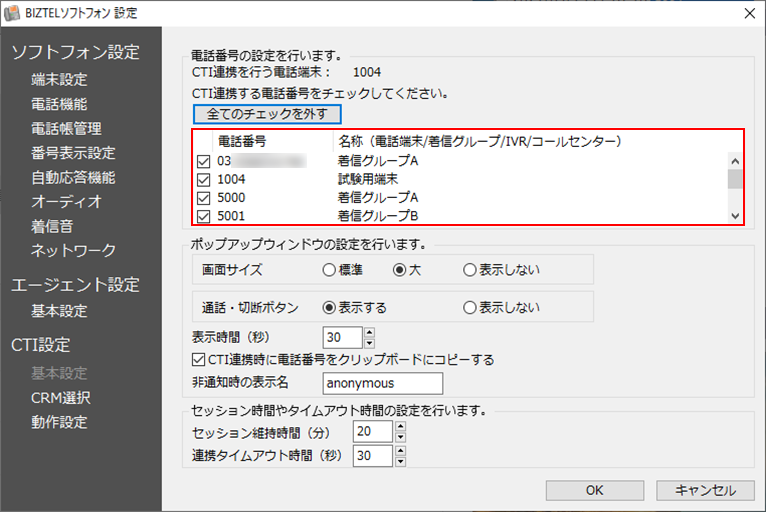Switch to オーディオ settings

[66, 202]
